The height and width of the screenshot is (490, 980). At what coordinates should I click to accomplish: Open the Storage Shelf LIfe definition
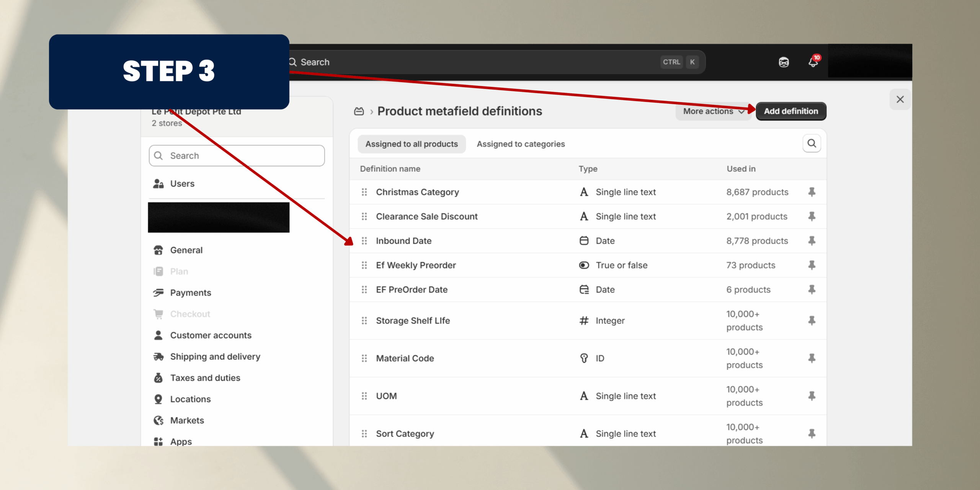pos(413,320)
